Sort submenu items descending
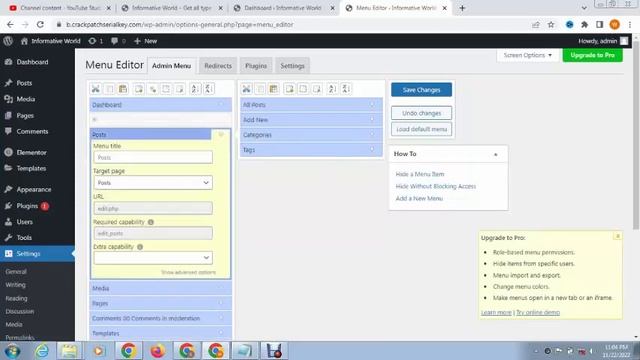Image resolution: width=640 pixels, height=360 pixels. point(346,89)
